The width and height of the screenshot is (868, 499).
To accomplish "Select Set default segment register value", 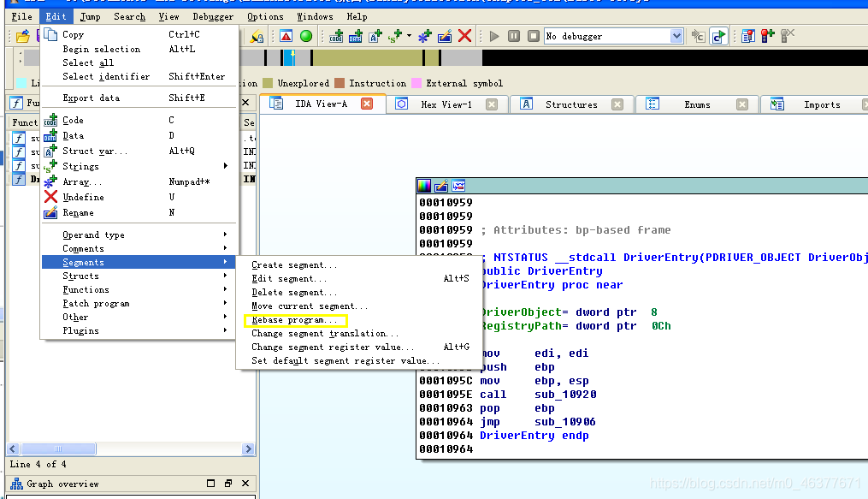I will [360, 360].
